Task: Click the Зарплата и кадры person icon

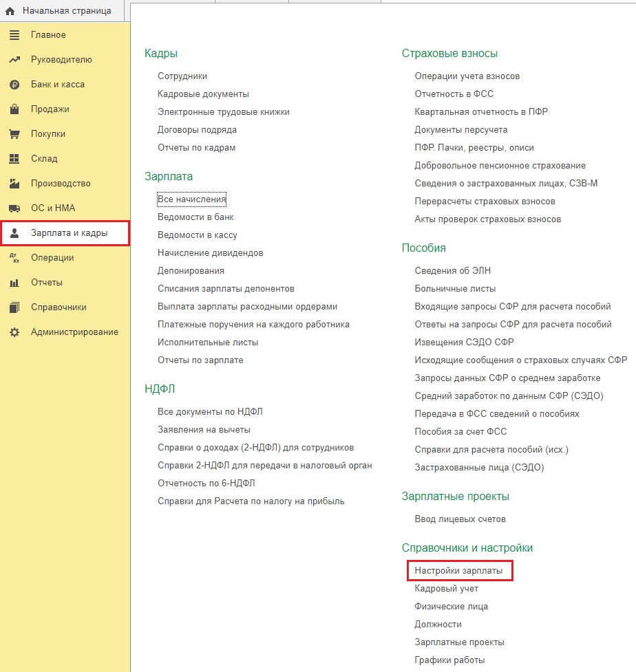Action: [14, 233]
